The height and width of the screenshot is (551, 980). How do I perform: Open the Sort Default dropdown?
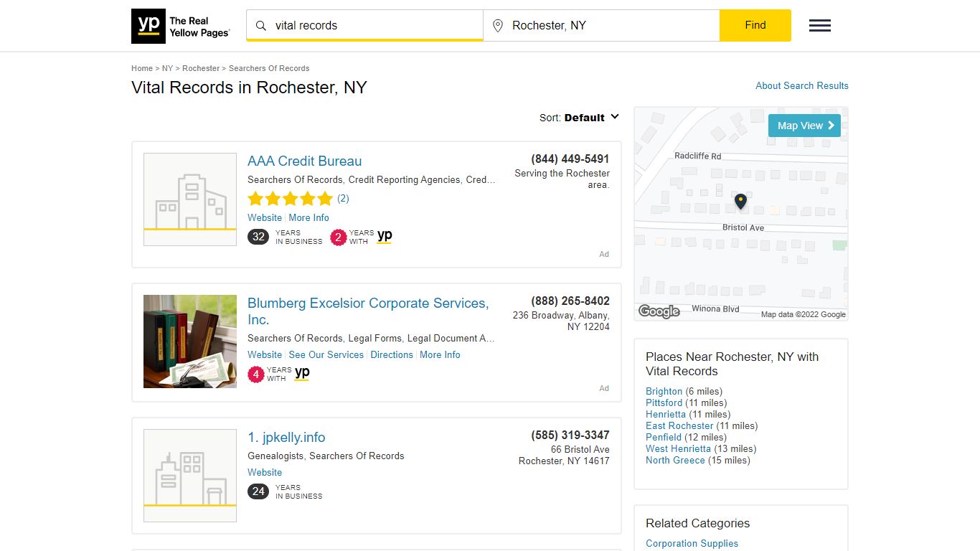579,118
